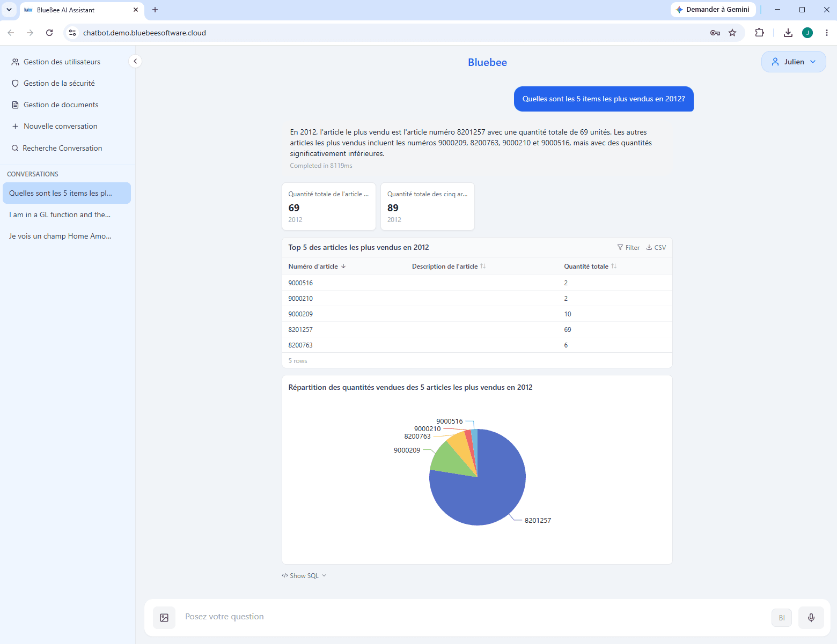Download the table as CSV
The height and width of the screenshot is (644, 837).
656,248
